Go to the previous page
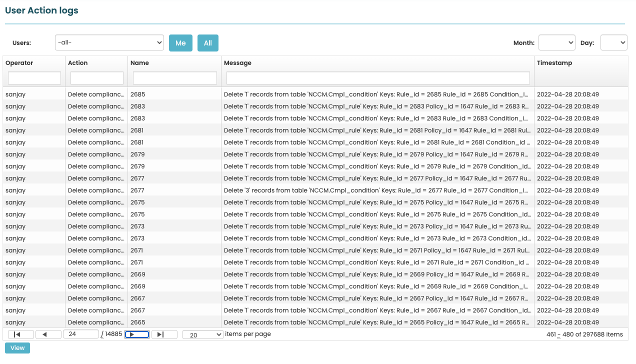The width and height of the screenshot is (636, 364). pyautogui.click(x=48, y=334)
